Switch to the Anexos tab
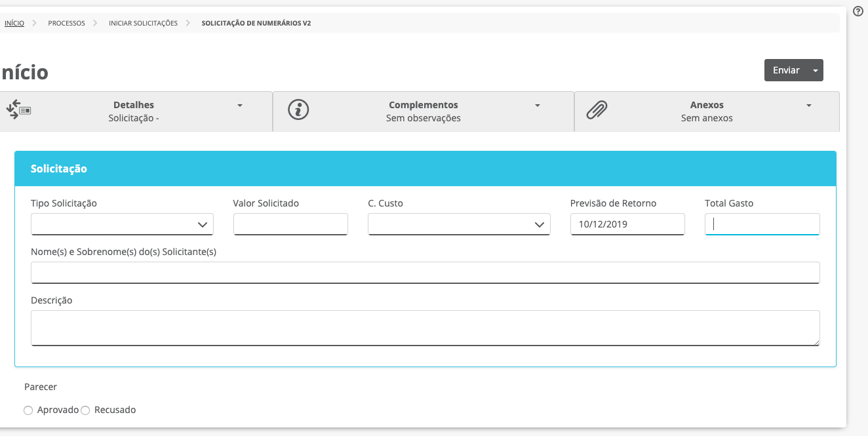The image size is (868, 436). click(707, 111)
